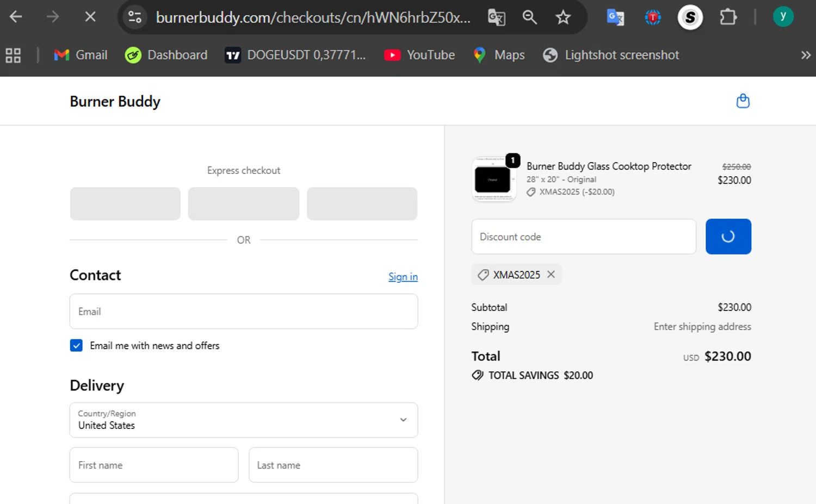Click the translate page icon in address bar

496,17
